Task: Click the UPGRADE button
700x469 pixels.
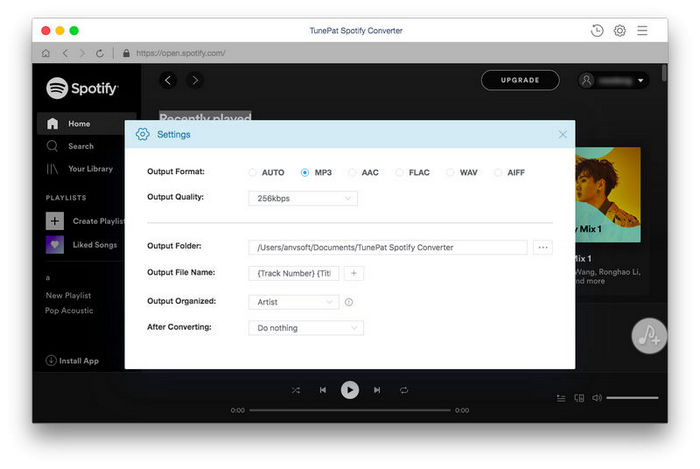Action: click(x=520, y=80)
